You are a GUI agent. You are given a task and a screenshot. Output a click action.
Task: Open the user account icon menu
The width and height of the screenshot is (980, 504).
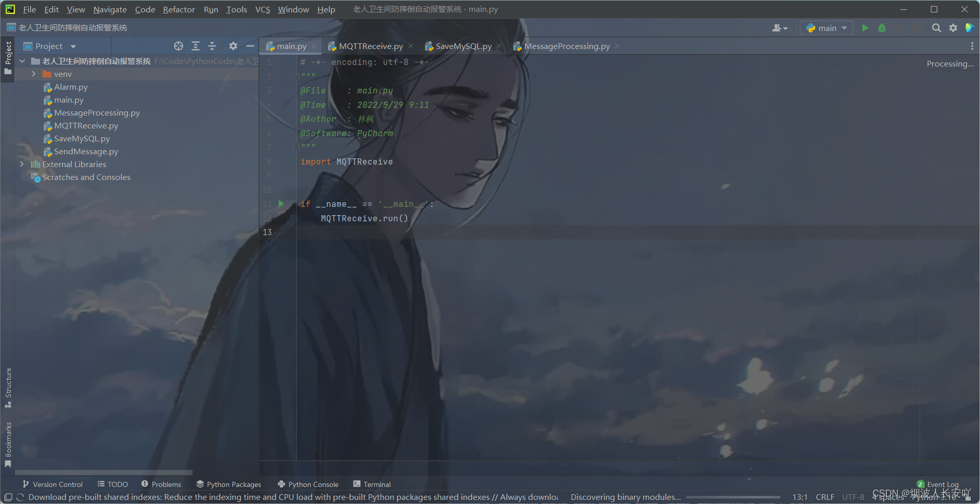click(779, 28)
